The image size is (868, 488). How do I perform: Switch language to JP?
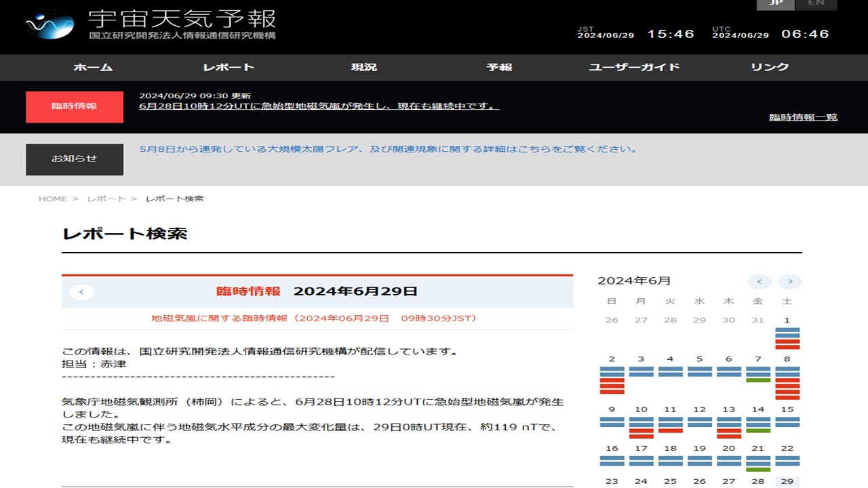tap(776, 3)
